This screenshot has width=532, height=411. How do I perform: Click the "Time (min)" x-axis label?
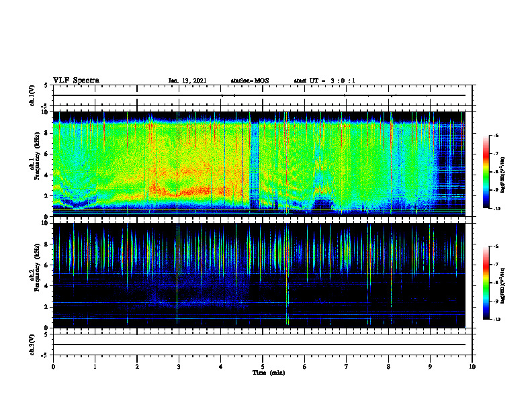tap(269, 373)
